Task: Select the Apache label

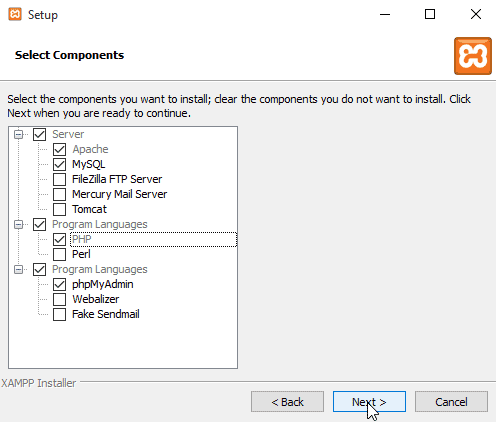Action: click(x=90, y=149)
